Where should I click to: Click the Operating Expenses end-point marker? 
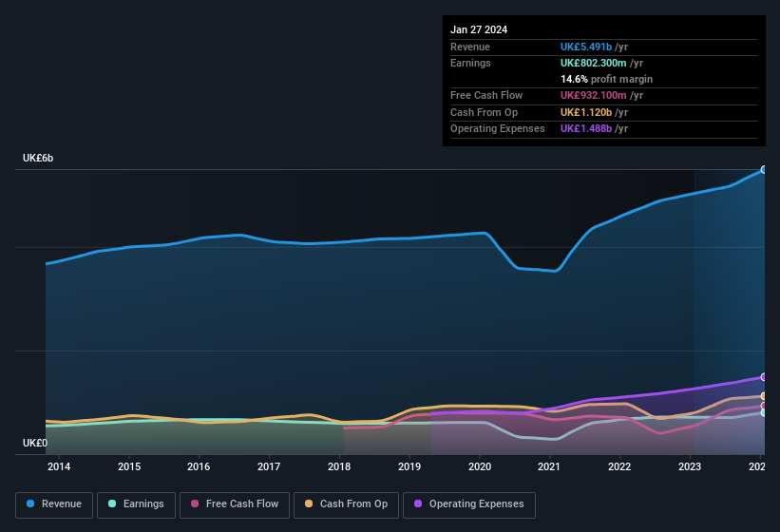click(x=763, y=377)
